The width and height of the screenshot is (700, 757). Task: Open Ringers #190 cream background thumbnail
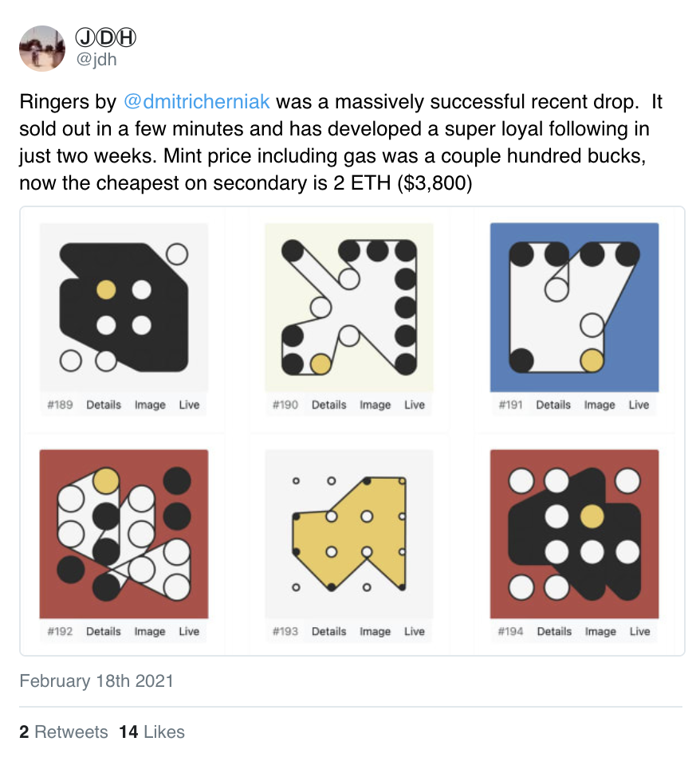coord(348,307)
